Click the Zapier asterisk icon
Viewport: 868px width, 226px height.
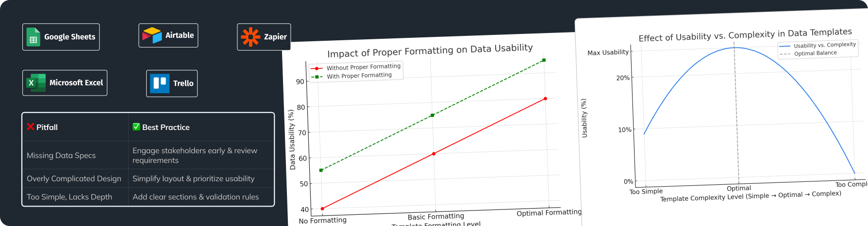250,37
